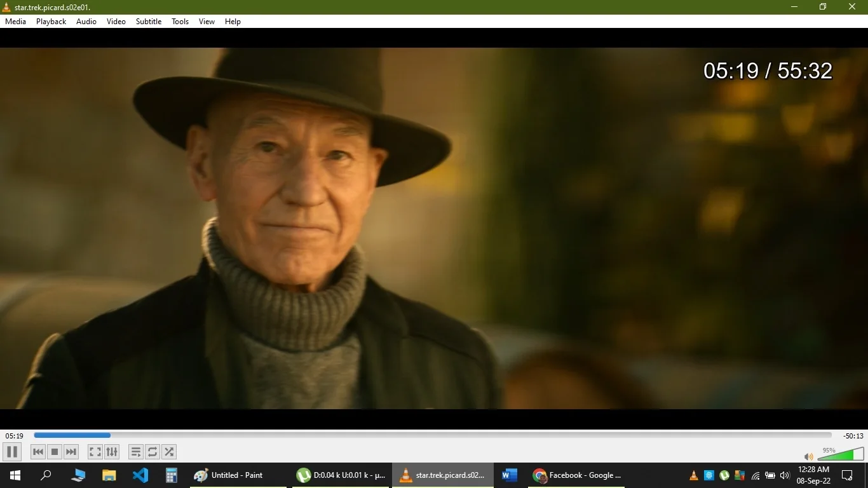This screenshot has height=488, width=868.
Task: Close the VLC media player window
Action: click(852, 7)
